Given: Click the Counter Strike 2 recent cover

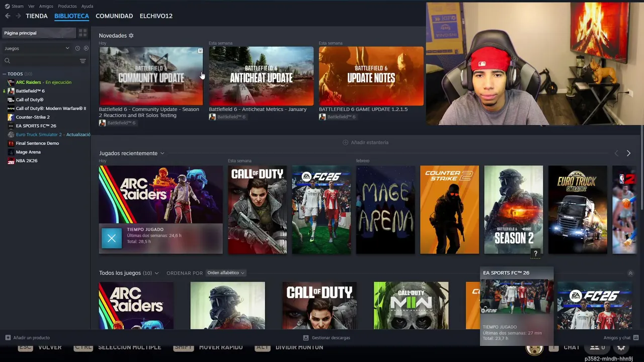Looking at the screenshot, I should pos(449,210).
